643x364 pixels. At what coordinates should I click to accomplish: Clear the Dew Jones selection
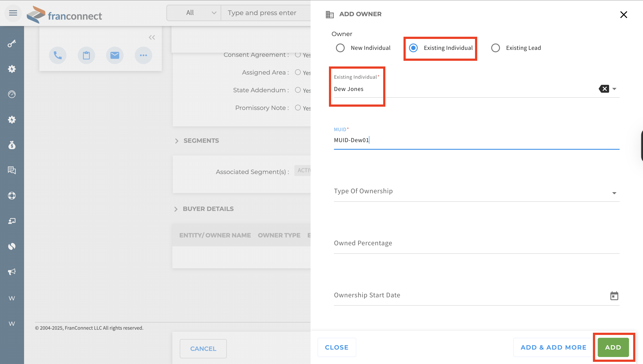click(604, 89)
